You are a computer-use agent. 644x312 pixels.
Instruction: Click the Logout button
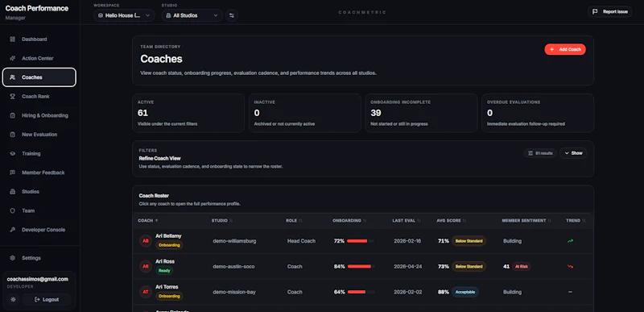click(47, 299)
